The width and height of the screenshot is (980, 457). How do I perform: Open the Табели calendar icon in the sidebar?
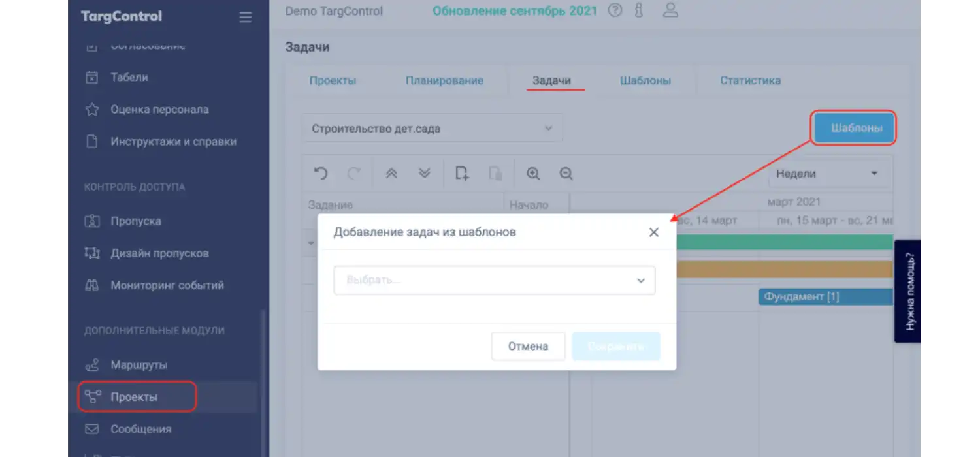(93, 77)
